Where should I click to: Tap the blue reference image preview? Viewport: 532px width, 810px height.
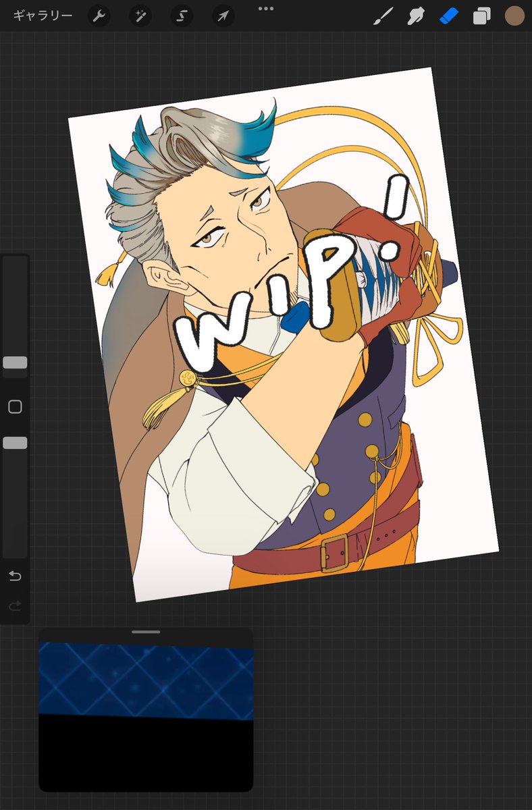146,680
